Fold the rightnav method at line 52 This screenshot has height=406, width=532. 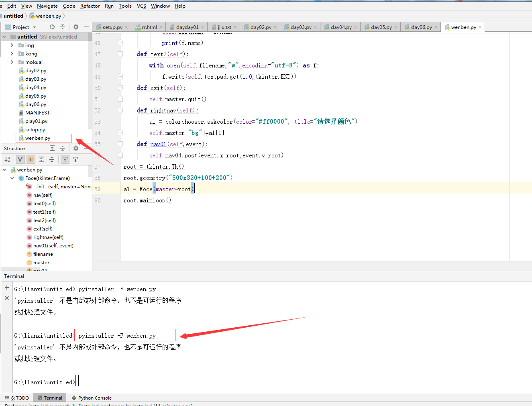[x=120, y=110]
